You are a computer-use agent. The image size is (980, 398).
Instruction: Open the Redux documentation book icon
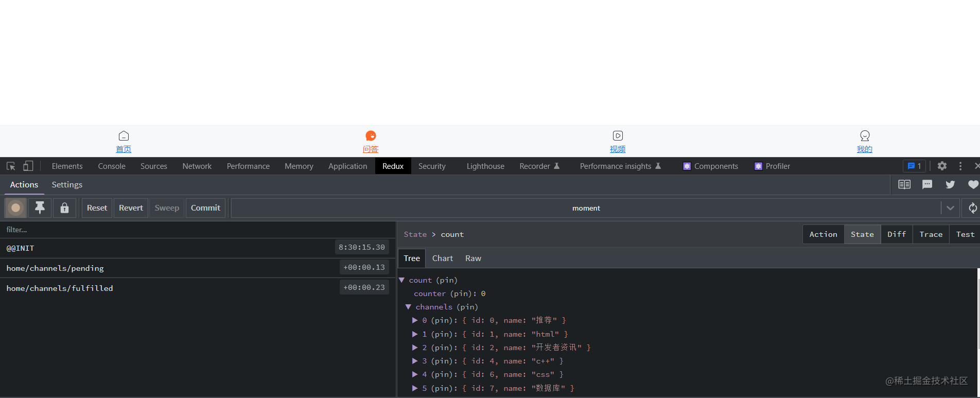pyautogui.click(x=904, y=184)
